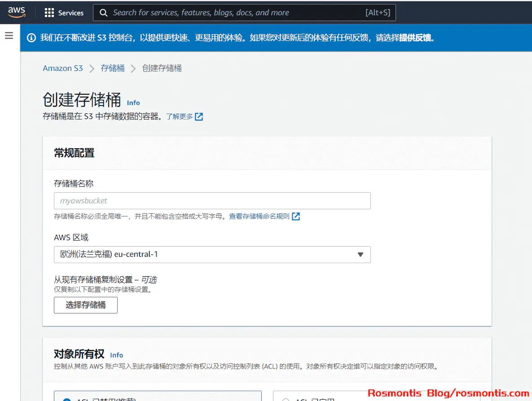This screenshot has height=401, width=532.
Task: Open Info link beside 创建存储桶 title
Action: [x=133, y=103]
